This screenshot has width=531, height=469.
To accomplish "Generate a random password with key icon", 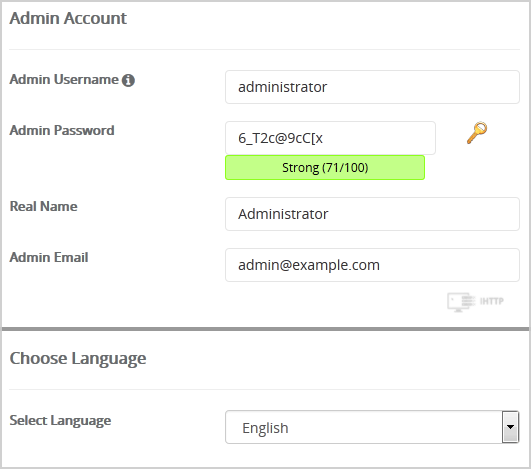I will pyautogui.click(x=477, y=133).
